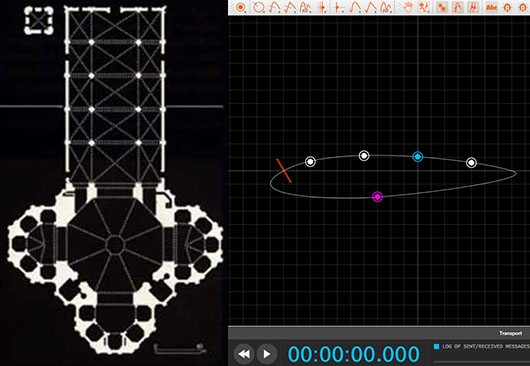The width and height of the screenshot is (530, 366).
Task: Select the hand with curve edit tool
Action: [x=424, y=7]
